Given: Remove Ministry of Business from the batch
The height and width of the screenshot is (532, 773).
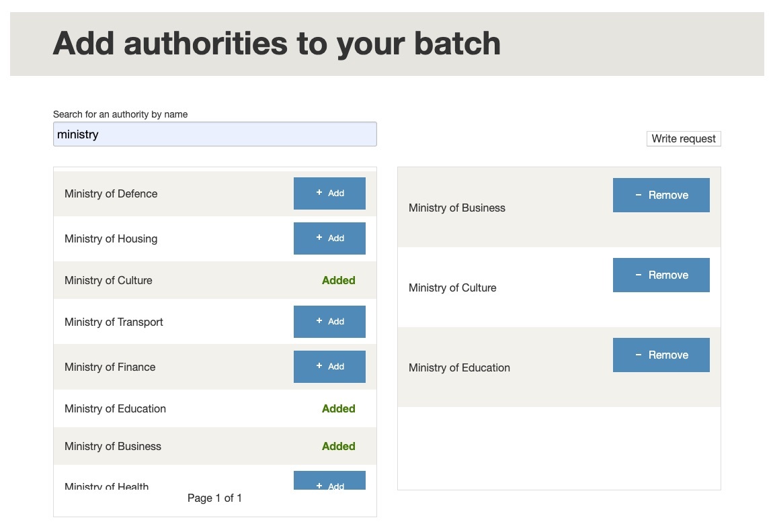Looking at the screenshot, I should tap(661, 195).
